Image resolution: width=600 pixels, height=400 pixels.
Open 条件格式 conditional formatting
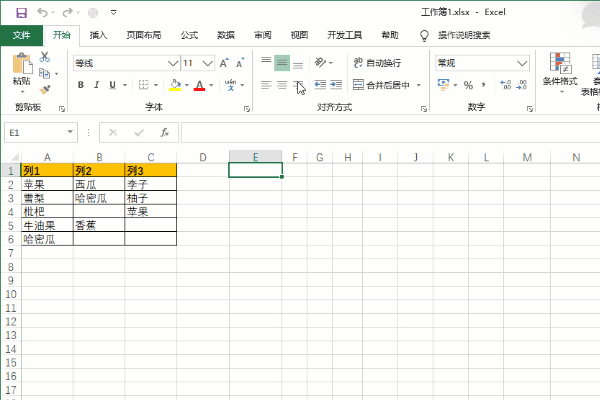point(560,73)
